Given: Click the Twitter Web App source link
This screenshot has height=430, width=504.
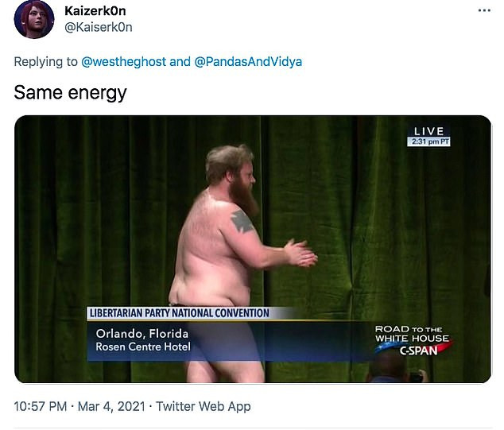Looking at the screenshot, I should pyautogui.click(x=204, y=406).
